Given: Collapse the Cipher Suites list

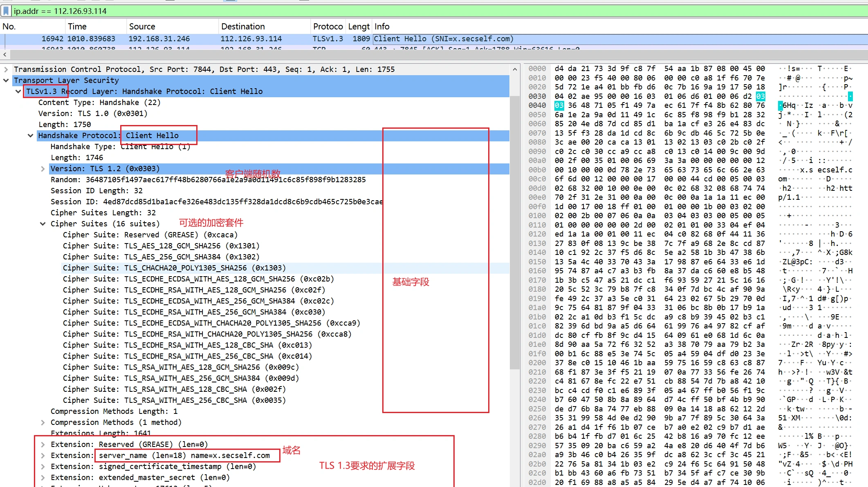Looking at the screenshot, I should [43, 224].
